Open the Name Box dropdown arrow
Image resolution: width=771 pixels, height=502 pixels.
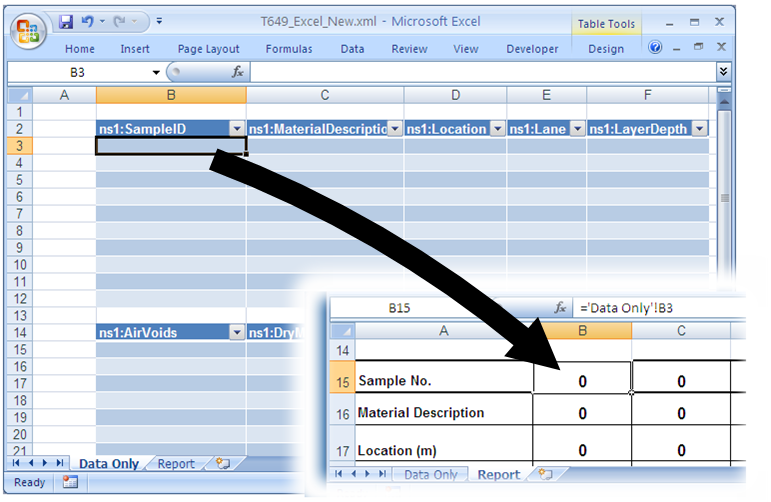pos(156,72)
